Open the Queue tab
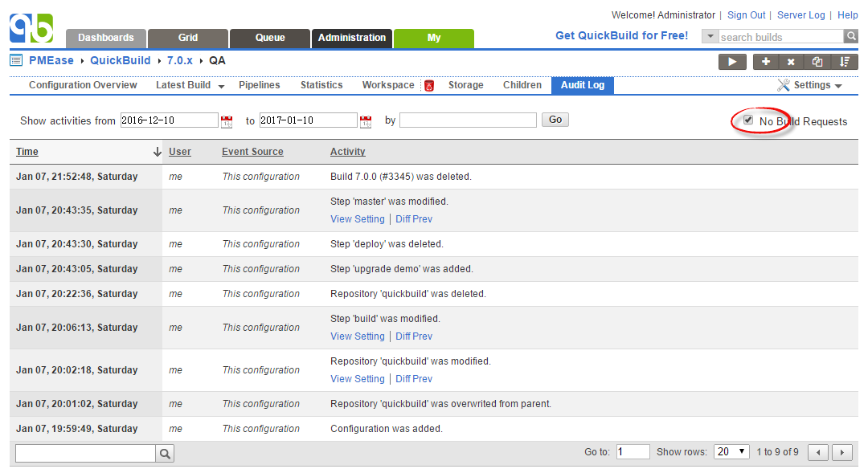The height and width of the screenshot is (473, 868). 270,39
